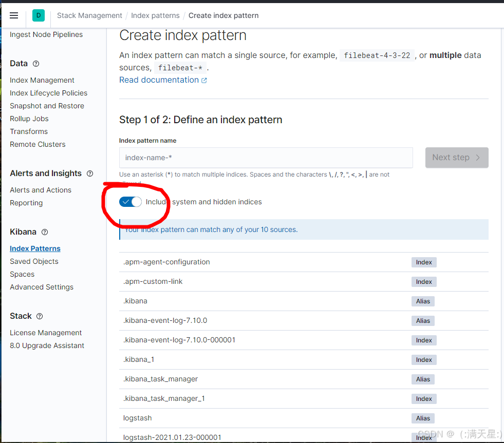Click Index badge for .apm-custom-link
The width and height of the screenshot is (504, 443).
(x=424, y=282)
